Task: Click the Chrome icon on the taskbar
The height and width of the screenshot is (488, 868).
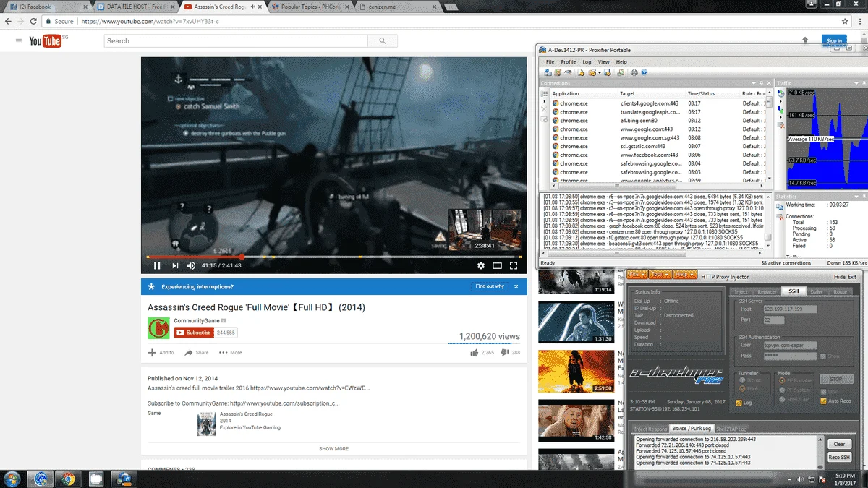Action: pos(68,479)
